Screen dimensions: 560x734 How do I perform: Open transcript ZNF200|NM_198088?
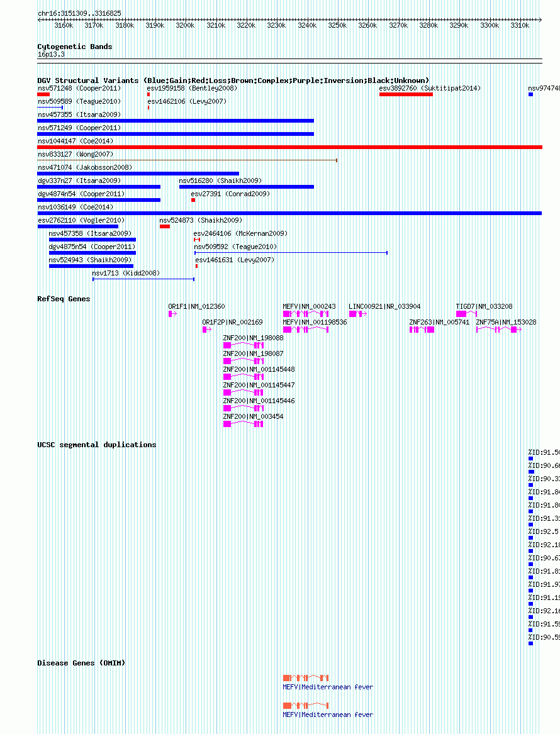tap(254, 338)
